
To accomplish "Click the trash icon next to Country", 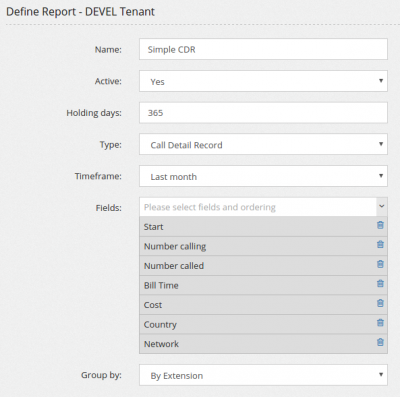I will click(380, 323).
